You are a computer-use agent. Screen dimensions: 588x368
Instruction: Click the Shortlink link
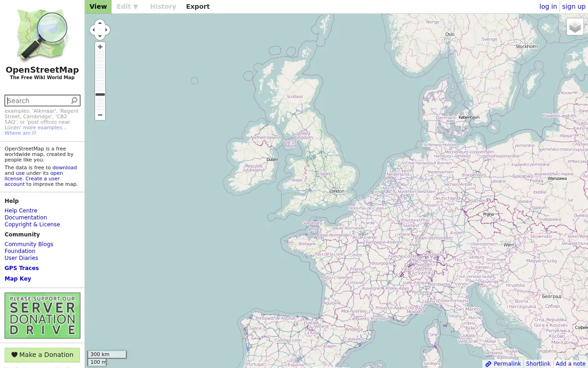tap(538, 364)
